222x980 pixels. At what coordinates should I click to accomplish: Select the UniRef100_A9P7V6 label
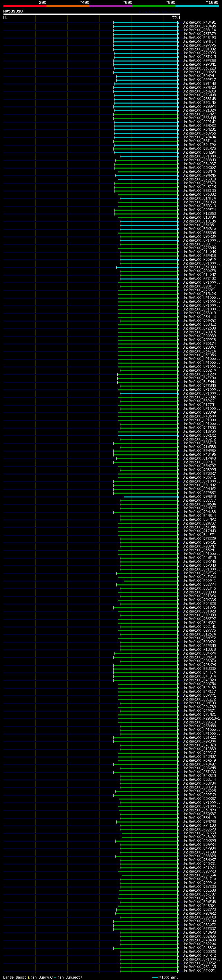(199, 45)
